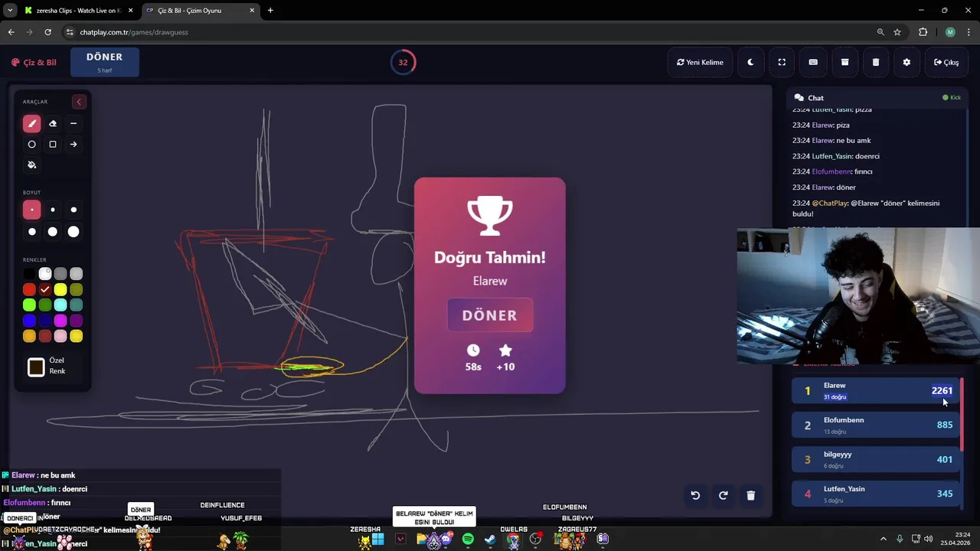Viewport: 980px width, 551px height.
Task: Choose the largest brush size
Action: 73,232
